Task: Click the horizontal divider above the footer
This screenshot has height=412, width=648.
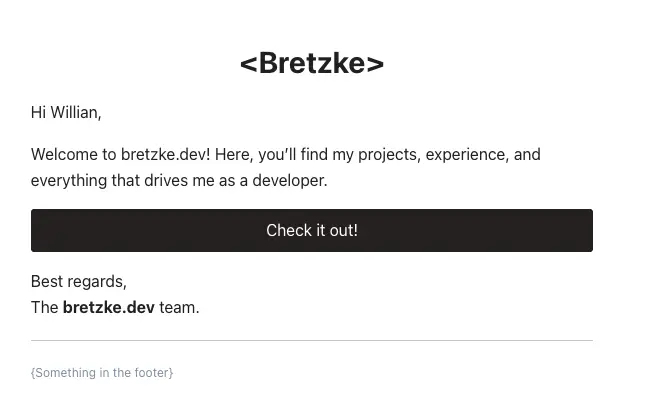Action: coord(312,341)
